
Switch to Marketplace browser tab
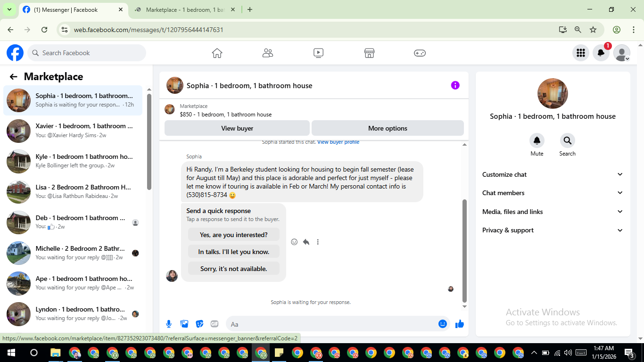pos(185,9)
